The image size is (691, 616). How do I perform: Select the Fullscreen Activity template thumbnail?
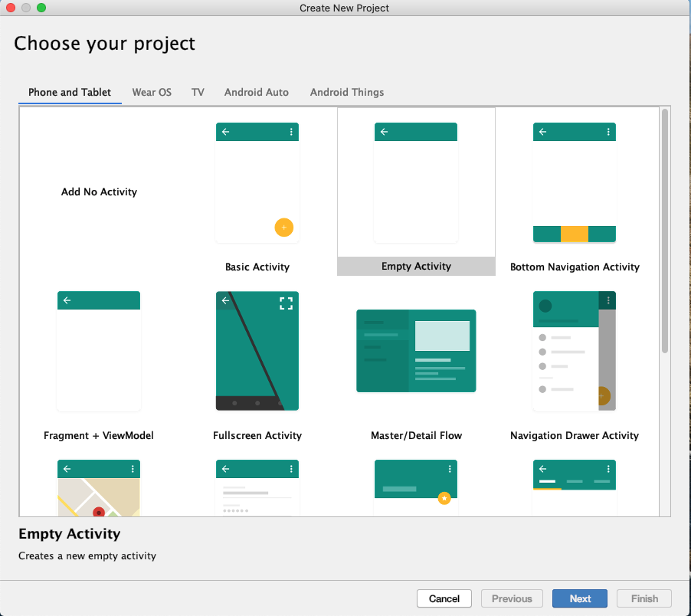tap(257, 351)
